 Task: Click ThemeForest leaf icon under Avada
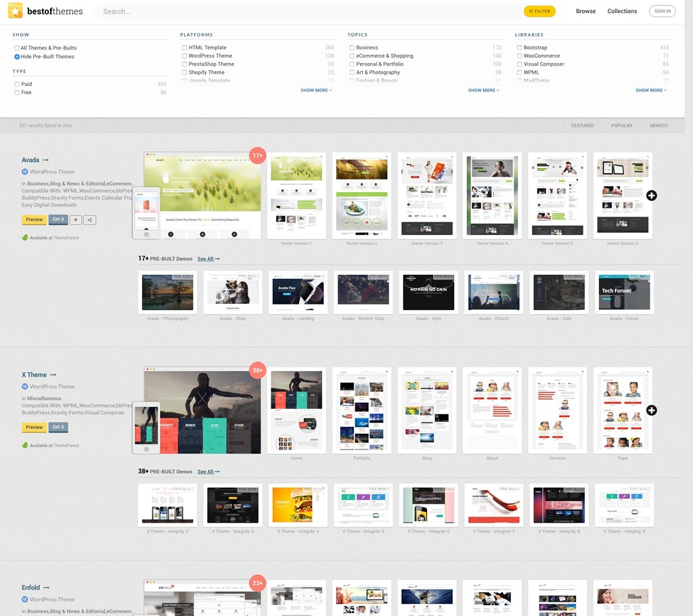[25, 238]
